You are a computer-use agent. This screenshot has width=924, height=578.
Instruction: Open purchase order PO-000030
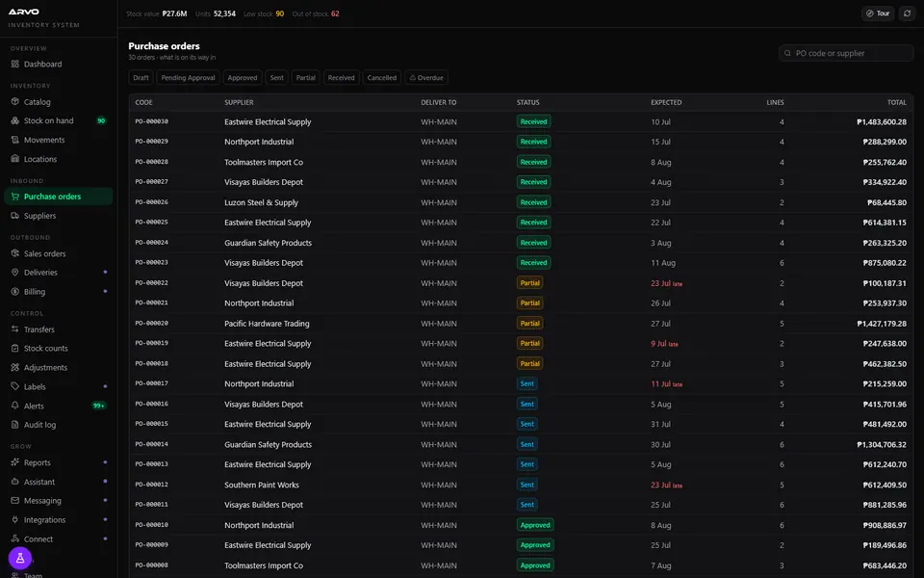point(521,121)
